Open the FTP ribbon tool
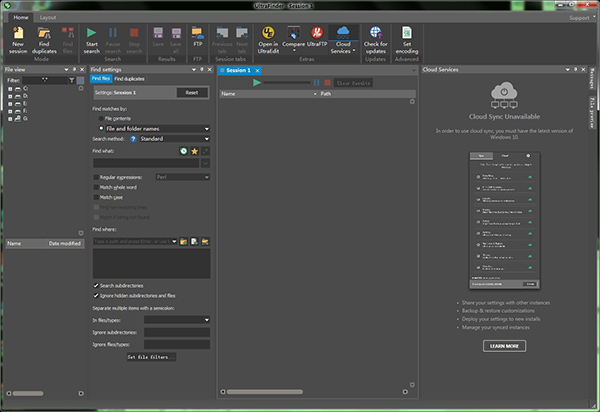This screenshot has width=600, height=412. point(197,37)
